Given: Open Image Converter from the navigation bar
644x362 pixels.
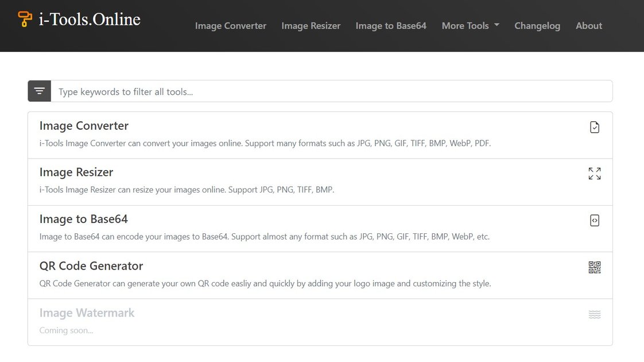Looking at the screenshot, I should point(231,25).
